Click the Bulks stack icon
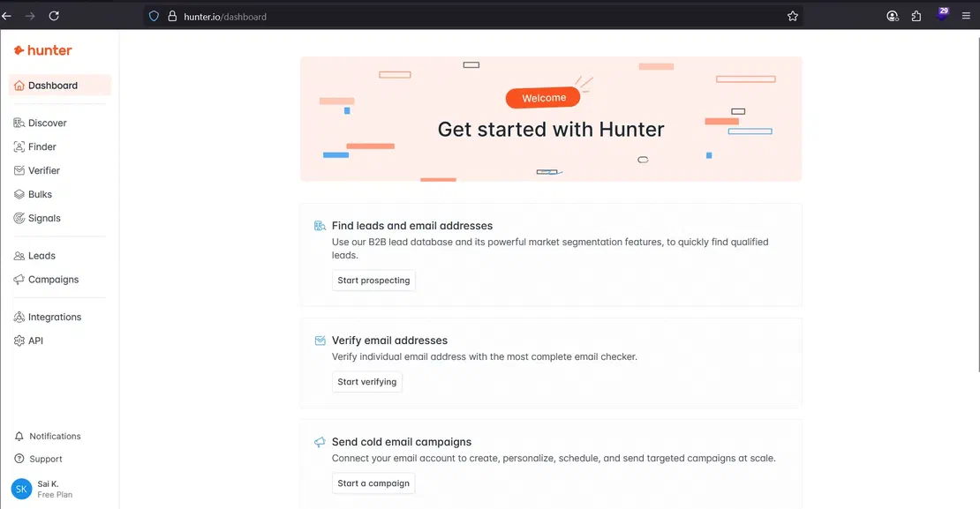980x509 pixels. coord(19,194)
